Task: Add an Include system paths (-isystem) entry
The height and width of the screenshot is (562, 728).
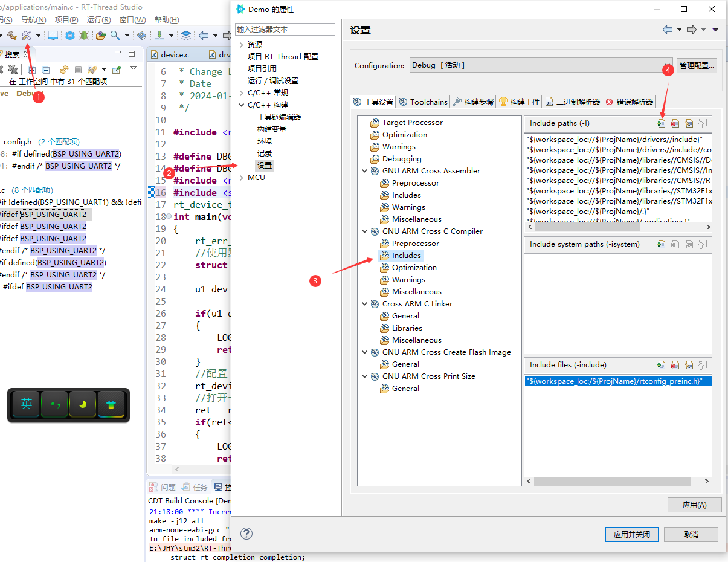Action: click(x=661, y=244)
